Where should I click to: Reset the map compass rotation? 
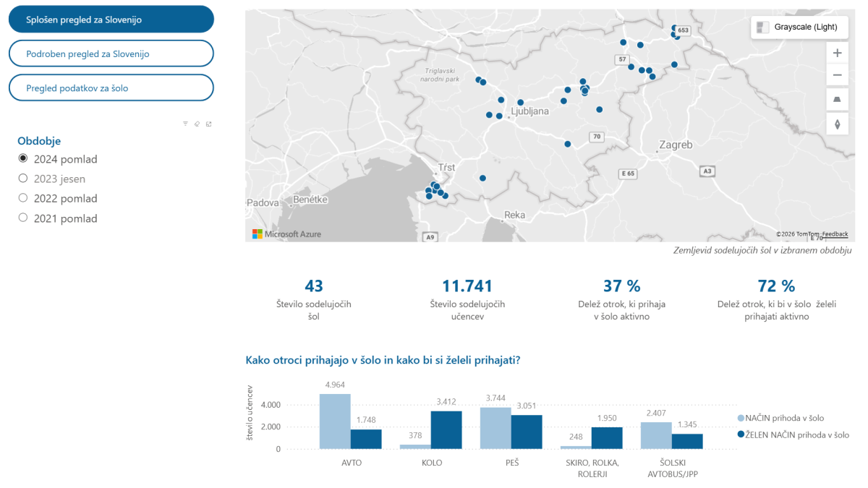(837, 124)
